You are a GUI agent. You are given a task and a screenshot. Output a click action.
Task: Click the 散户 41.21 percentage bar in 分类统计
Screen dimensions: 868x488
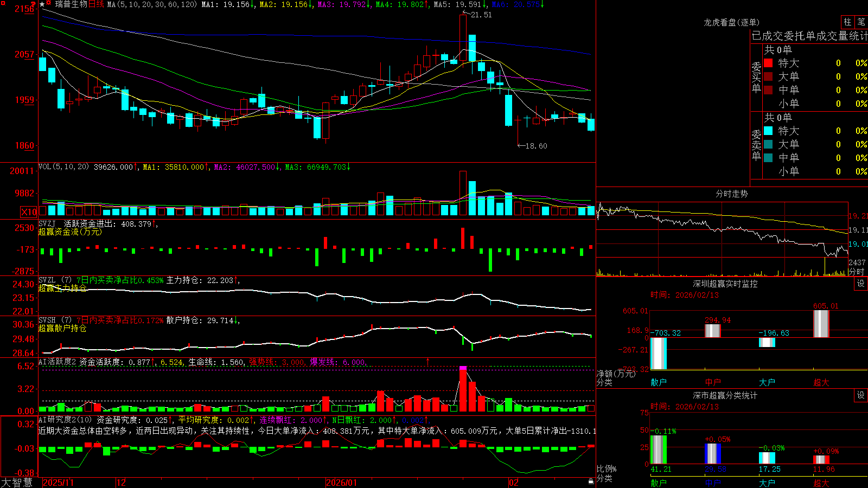click(659, 450)
